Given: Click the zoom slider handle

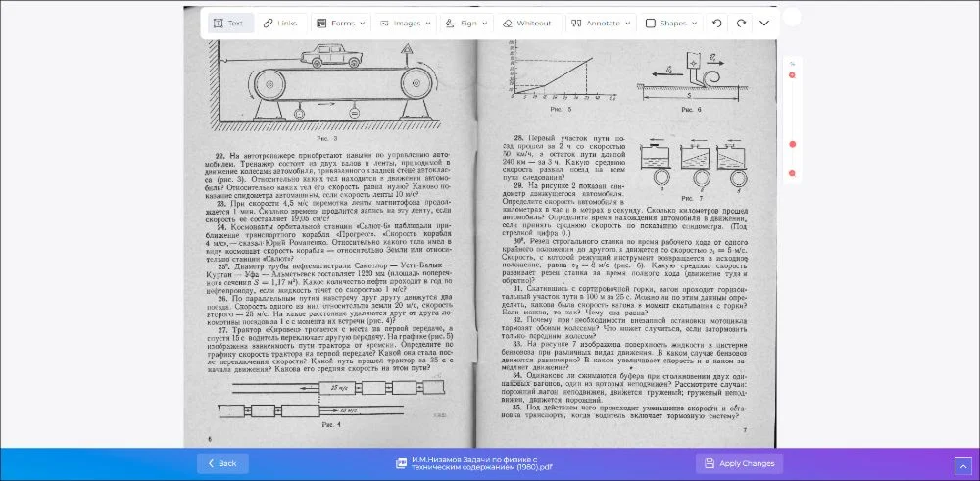Looking at the screenshot, I should click(792, 144).
